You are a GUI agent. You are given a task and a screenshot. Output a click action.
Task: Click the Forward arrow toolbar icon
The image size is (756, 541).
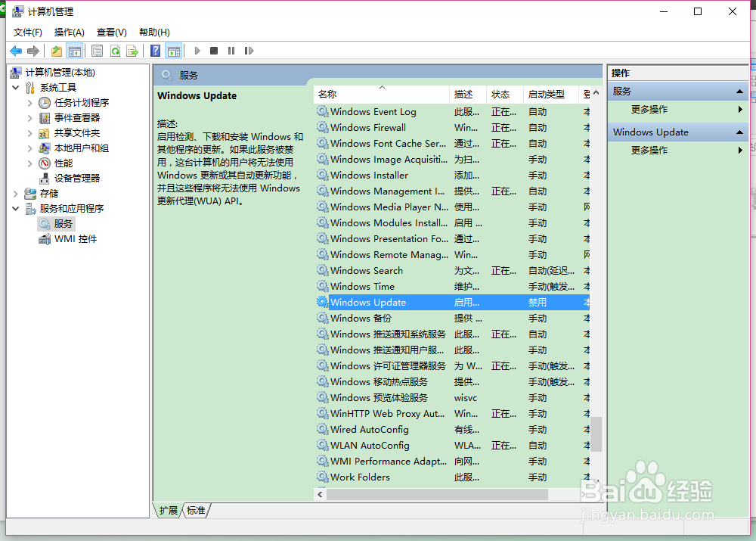tap(33, 51)
